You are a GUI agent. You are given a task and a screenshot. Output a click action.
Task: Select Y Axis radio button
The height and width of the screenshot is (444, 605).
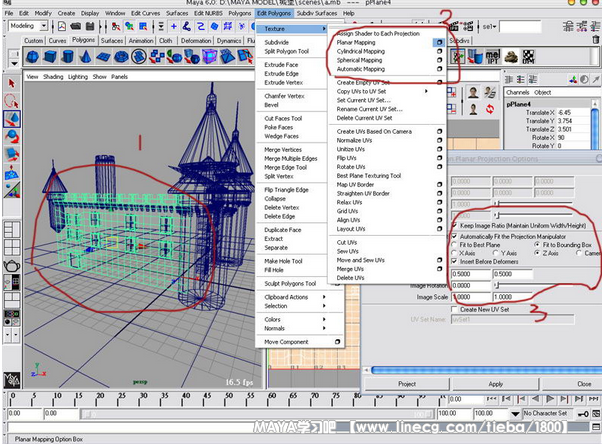[496, 253]
